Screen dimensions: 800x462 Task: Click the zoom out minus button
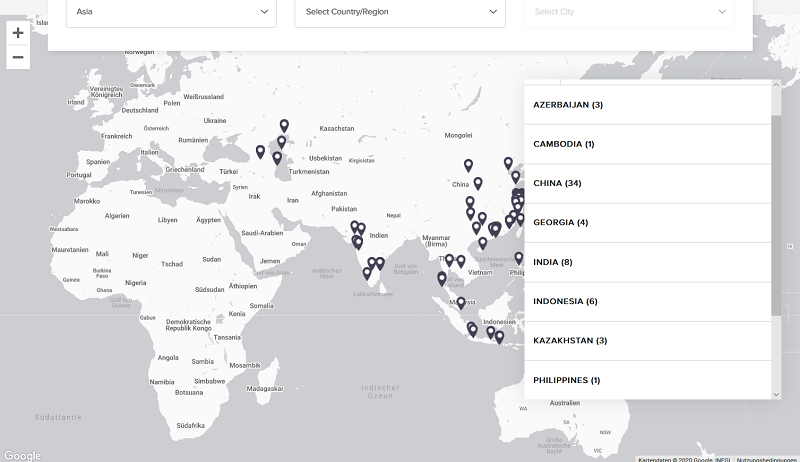(x=17, y=57)
